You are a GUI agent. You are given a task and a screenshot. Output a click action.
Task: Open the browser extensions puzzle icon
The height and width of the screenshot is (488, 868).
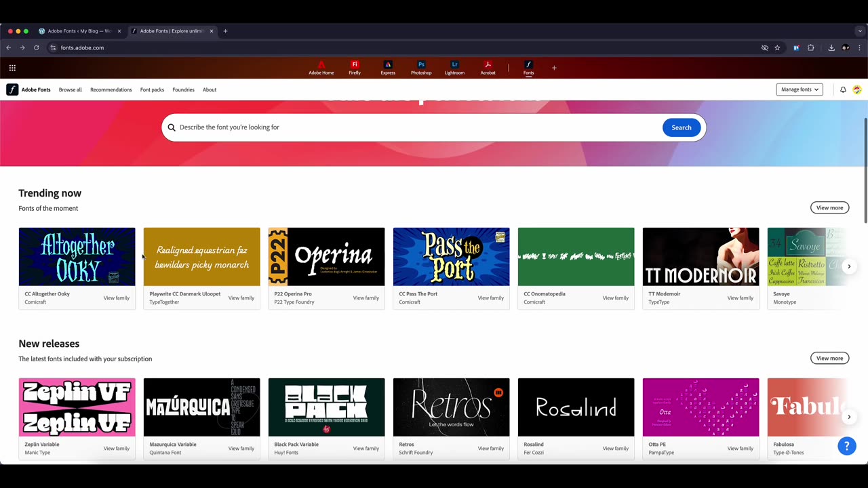[x=810, y=47]
